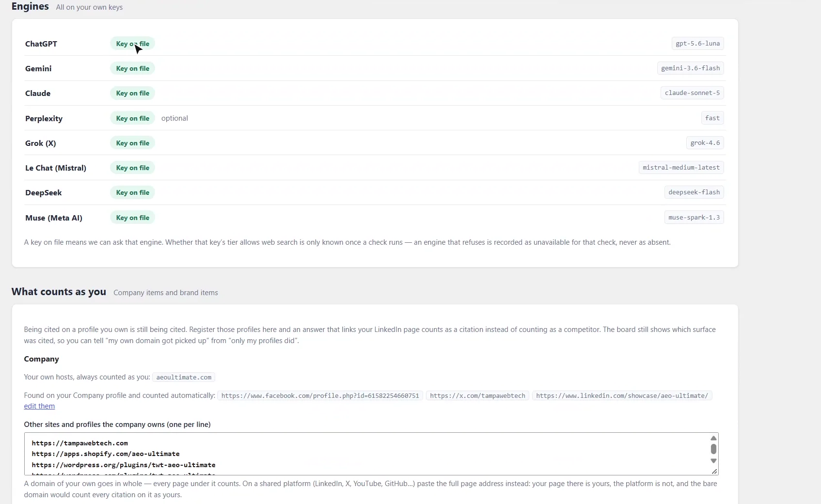The height and width of the screenshot is (504, 821).
Task: Click the wordpress.org/plugins/twt-aeo-ultimate line
Action: tap(124, 465)
